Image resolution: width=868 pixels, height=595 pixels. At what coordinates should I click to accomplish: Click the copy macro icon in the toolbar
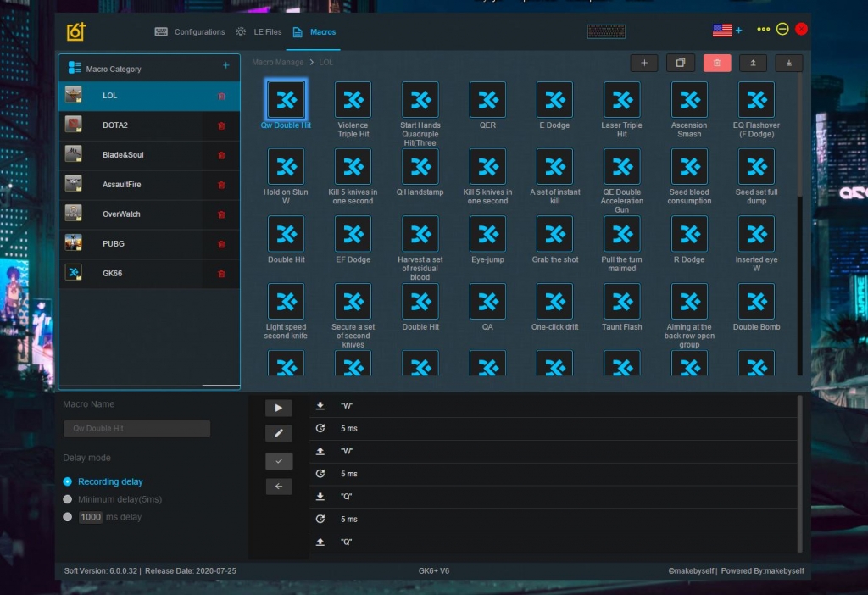pyautogui.click(x=680, y=63)
